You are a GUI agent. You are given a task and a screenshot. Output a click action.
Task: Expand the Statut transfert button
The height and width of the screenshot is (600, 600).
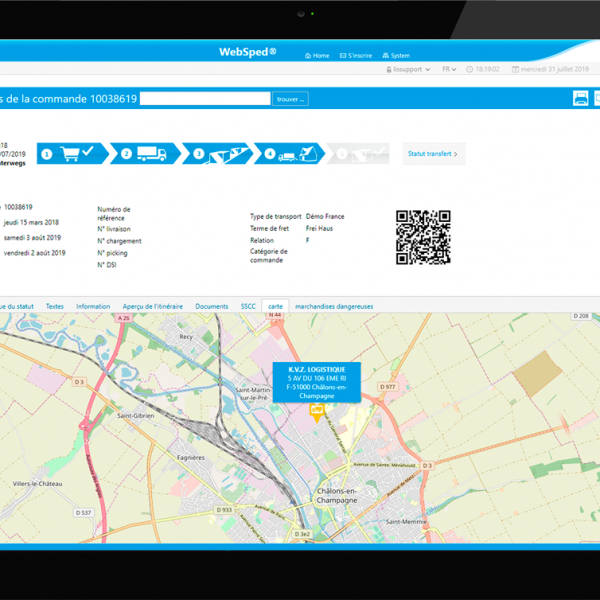(x=433, y=154)
